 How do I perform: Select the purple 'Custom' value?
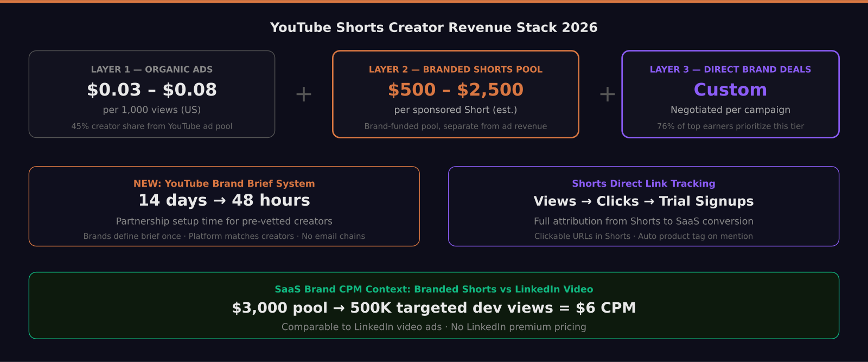point(731,90)
